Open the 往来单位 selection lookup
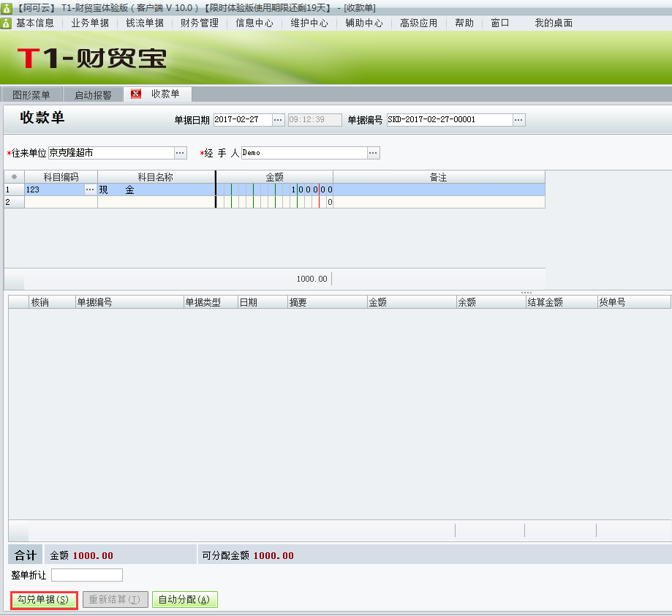 [179, 153]
